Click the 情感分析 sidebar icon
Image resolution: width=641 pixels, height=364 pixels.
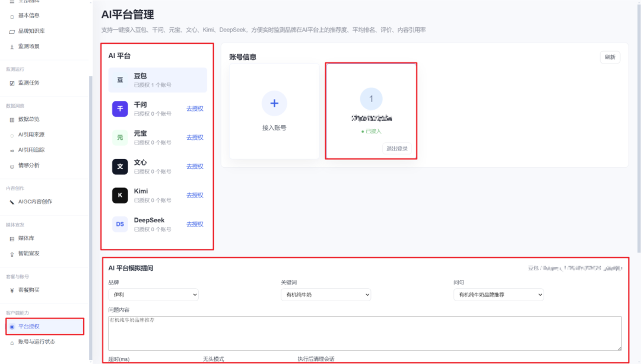click(12, 166)
